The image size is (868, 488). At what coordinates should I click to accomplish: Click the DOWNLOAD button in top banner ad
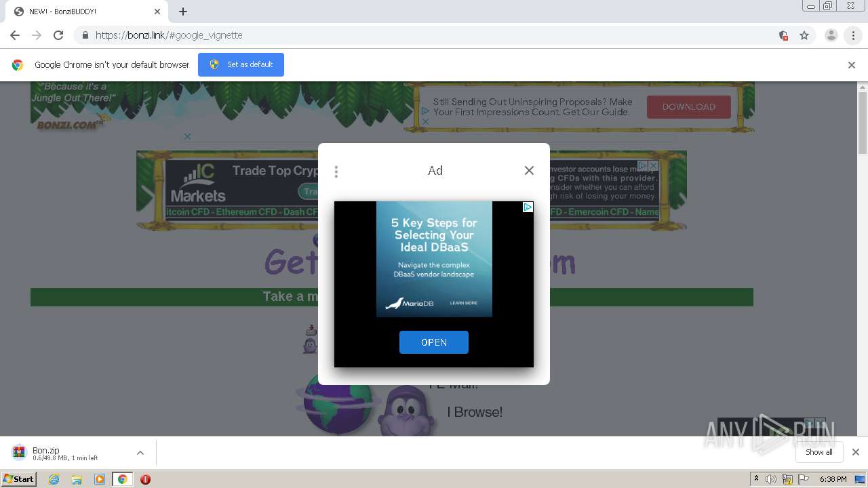(x=689, y=107)
